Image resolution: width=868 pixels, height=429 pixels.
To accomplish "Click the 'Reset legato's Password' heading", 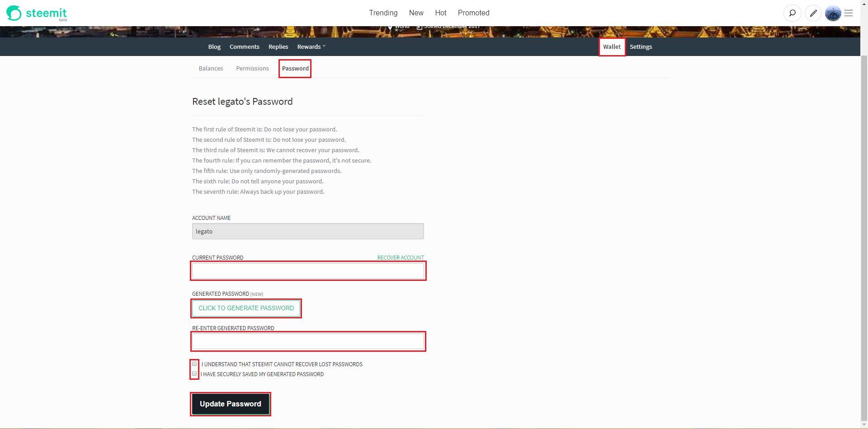I will 242,102.
